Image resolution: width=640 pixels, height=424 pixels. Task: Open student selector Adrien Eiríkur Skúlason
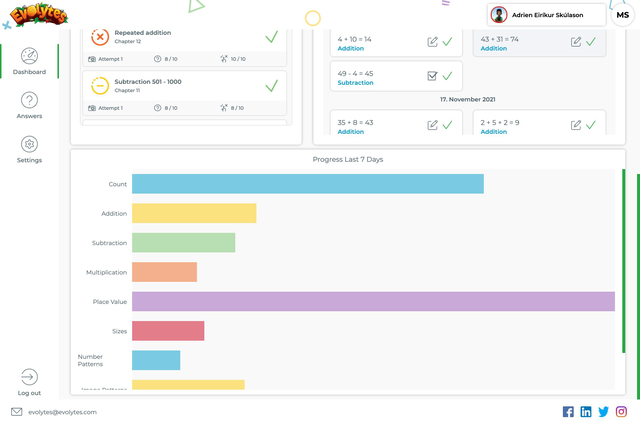[x=547, y=15]
